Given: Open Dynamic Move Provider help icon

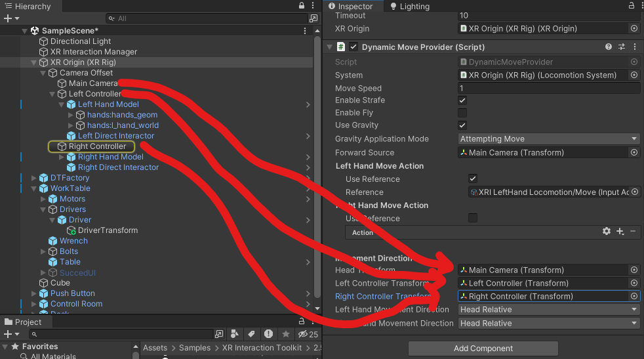Looking at the screenshot, I should pyautogui.click(x=609, y=47).
